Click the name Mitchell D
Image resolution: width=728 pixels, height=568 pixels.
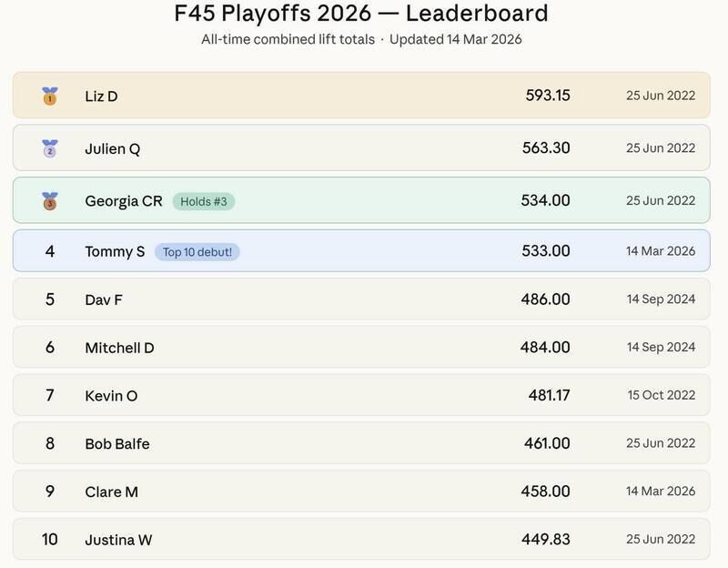point(119,348)
